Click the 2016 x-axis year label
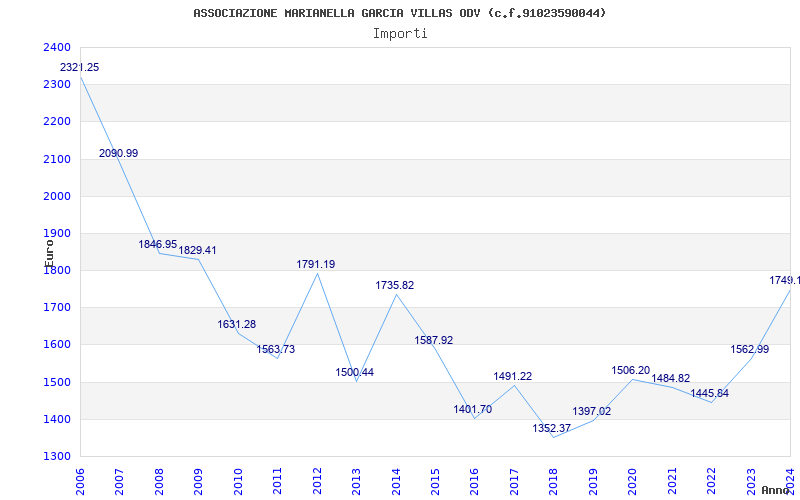The image size is (800, 500). 474,481
